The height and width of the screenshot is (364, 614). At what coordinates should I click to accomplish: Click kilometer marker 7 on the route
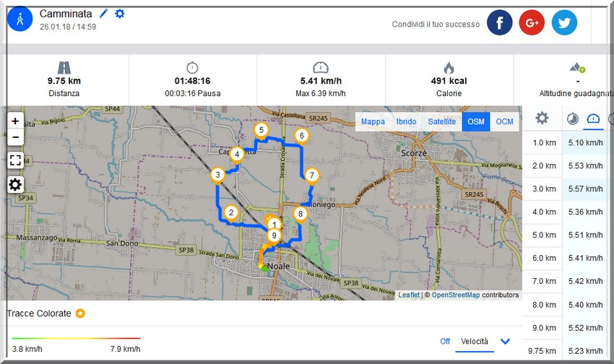(x=312, y=175)
